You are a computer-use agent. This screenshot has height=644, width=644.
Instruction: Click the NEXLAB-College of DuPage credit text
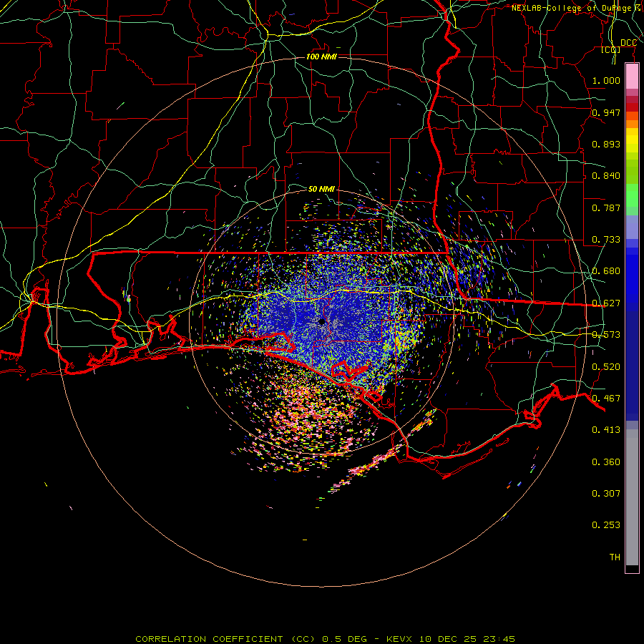(576, 8)
